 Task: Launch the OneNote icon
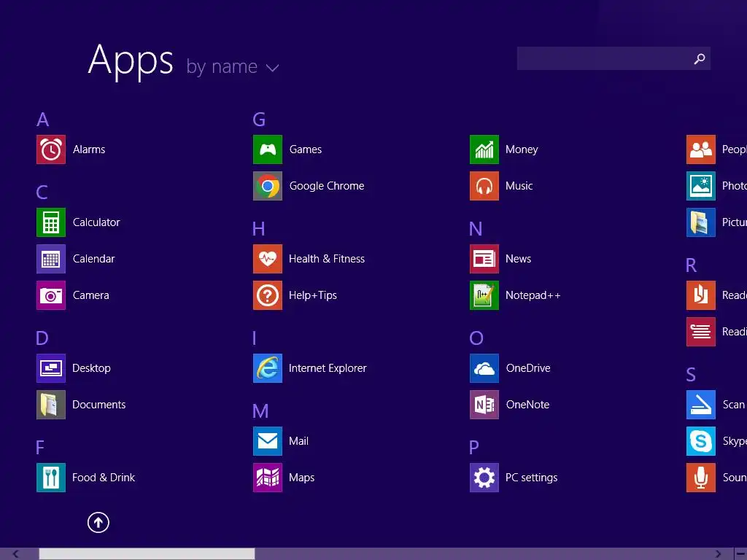[x=484, y=405]
